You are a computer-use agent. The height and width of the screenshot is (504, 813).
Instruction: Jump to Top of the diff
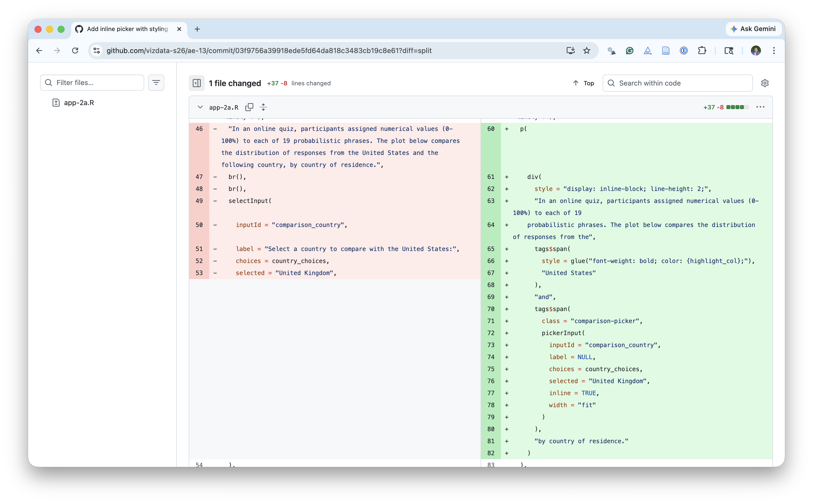pos(583,83)
